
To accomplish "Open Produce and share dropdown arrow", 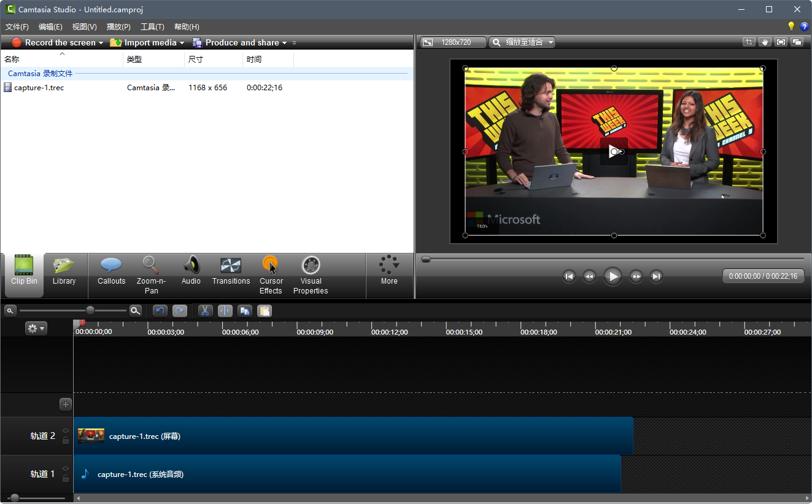I will [284, 43].
